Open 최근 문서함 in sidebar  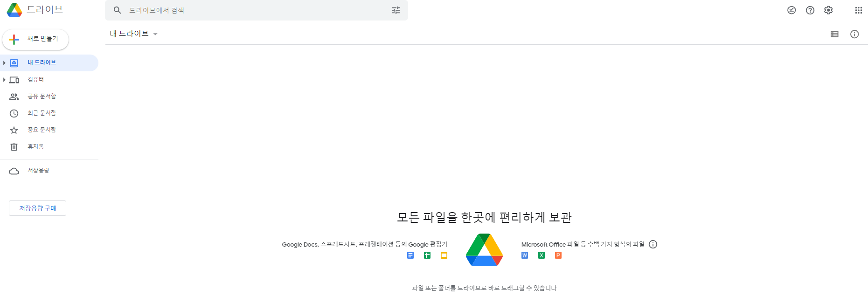click(49, 113)
